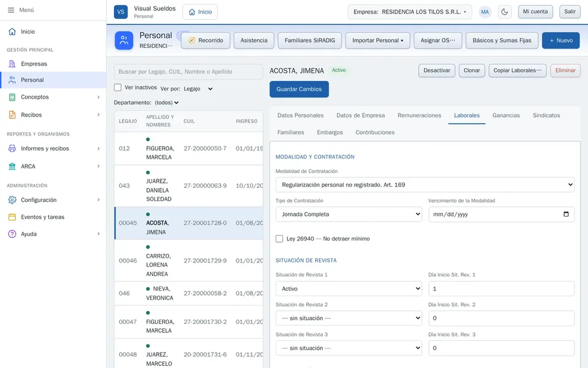
Task: Open the Modalidad de Contratación dropdown
Action: [x=425, y=185]
